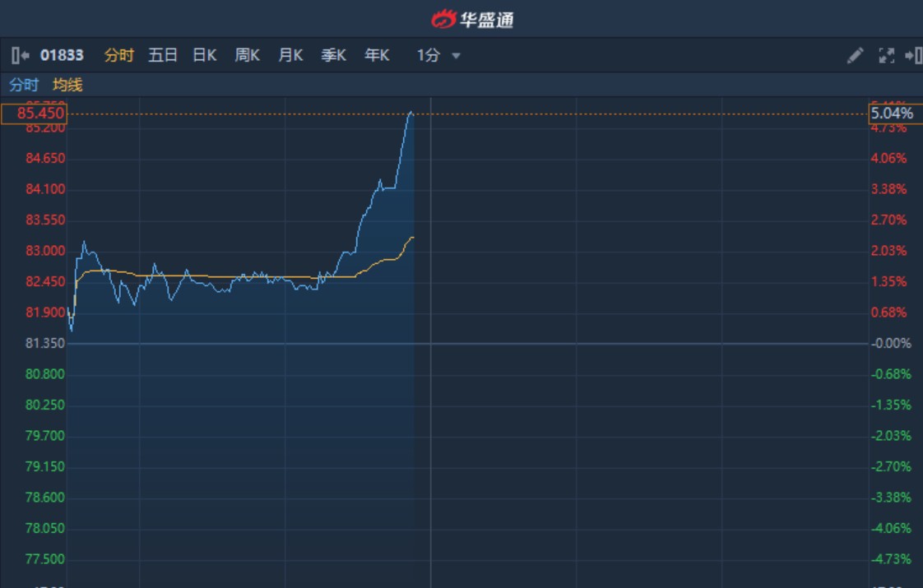Click the 84.100 price axis label

pos(45,189)
